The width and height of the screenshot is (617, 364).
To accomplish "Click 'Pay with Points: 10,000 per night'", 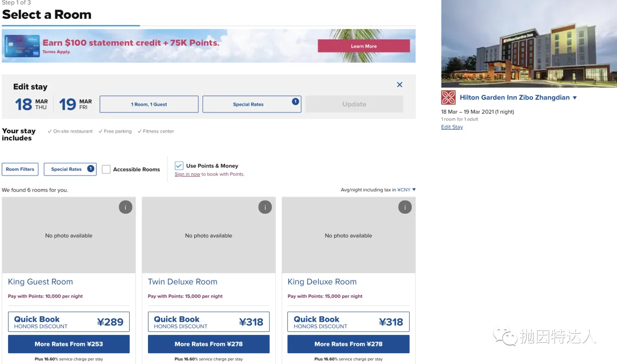I will click(45, 297).
